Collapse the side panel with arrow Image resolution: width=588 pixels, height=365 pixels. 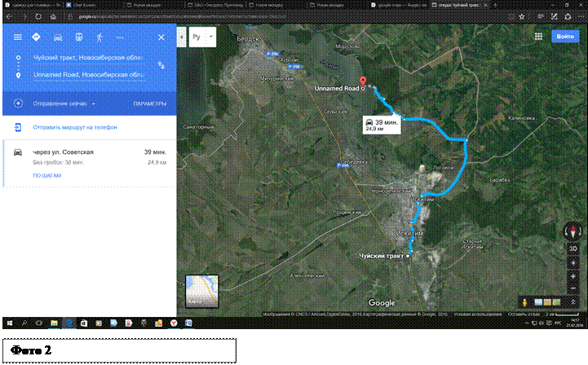click(x=183, y=37)
